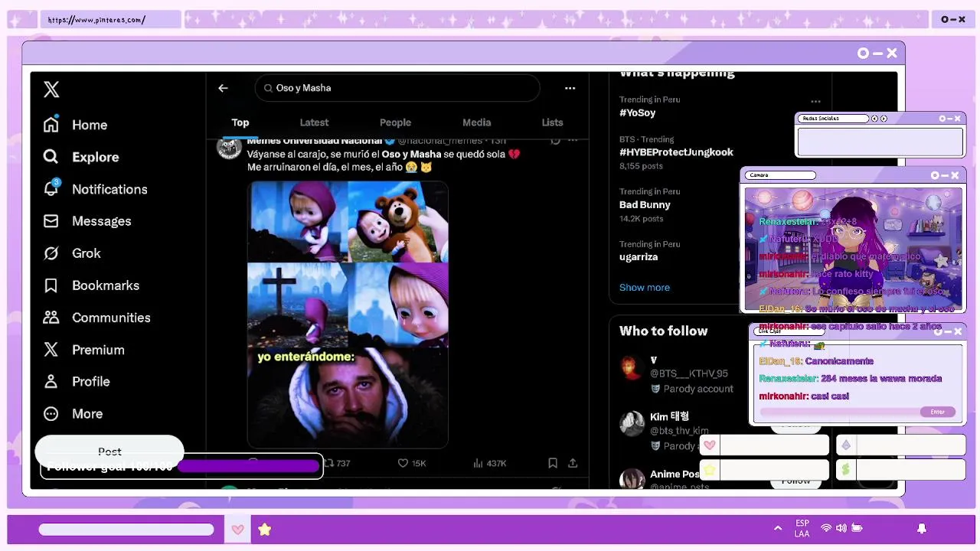Click the vtuber camera feed
This screenshot has height=551, width=980.
point(853,249)
